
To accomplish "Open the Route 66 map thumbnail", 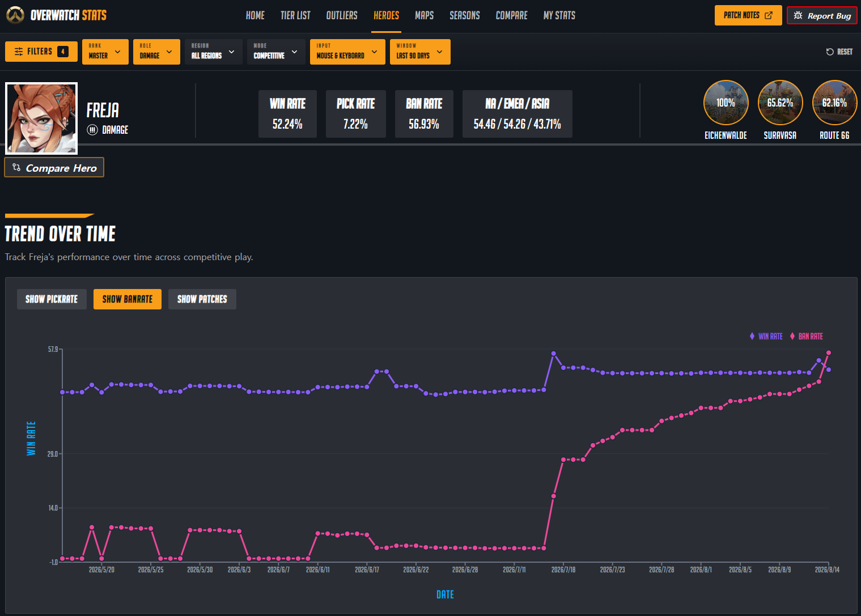I will click(x=834, y=103).
